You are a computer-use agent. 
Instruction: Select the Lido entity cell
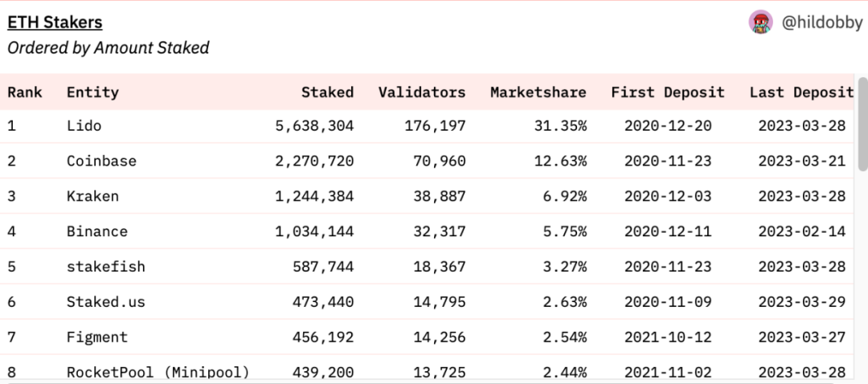coord(84,126)
